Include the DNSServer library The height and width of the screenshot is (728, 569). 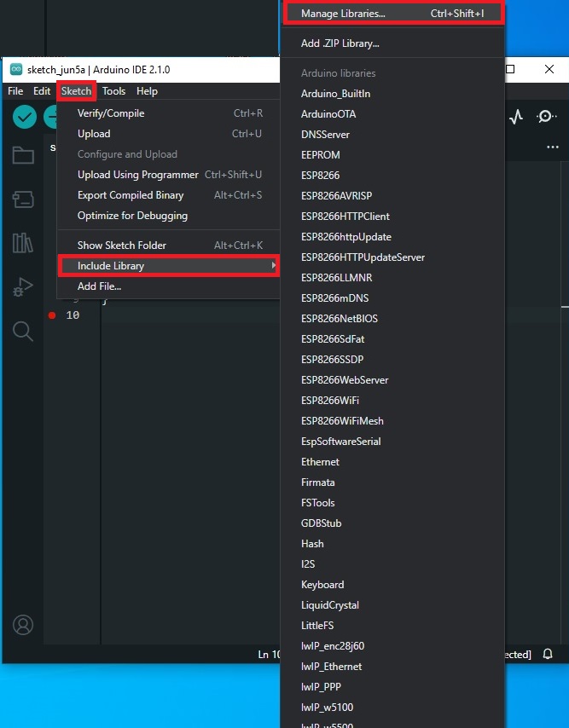[393, 134]
